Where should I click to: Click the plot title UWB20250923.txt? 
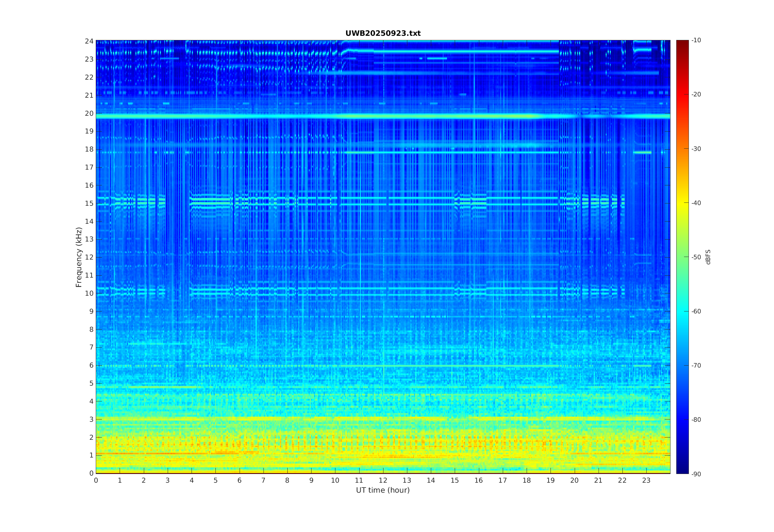(383, 33)
